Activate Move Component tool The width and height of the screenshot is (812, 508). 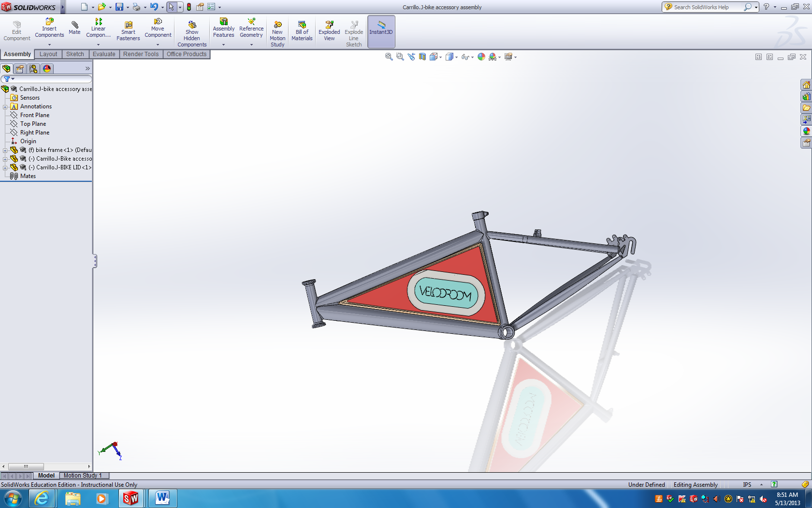pos(158,29)
